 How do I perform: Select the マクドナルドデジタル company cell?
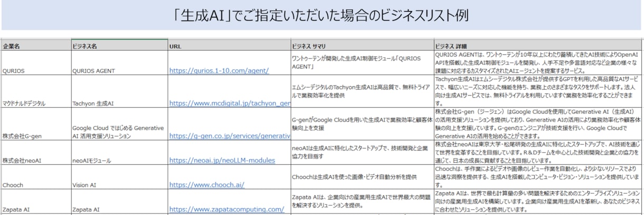35,92
